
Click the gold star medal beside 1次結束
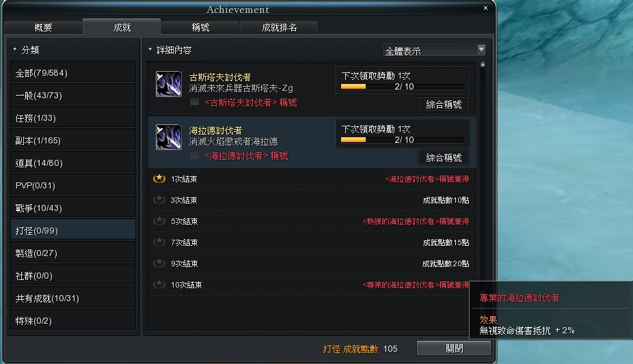tap(159, 178)
